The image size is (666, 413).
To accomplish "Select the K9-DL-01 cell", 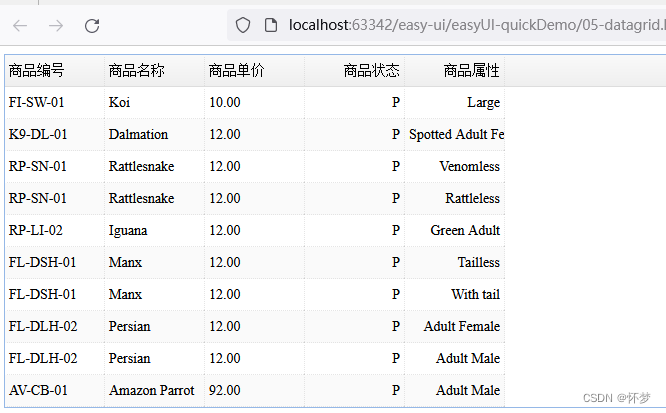I will (x=54, y=135).
